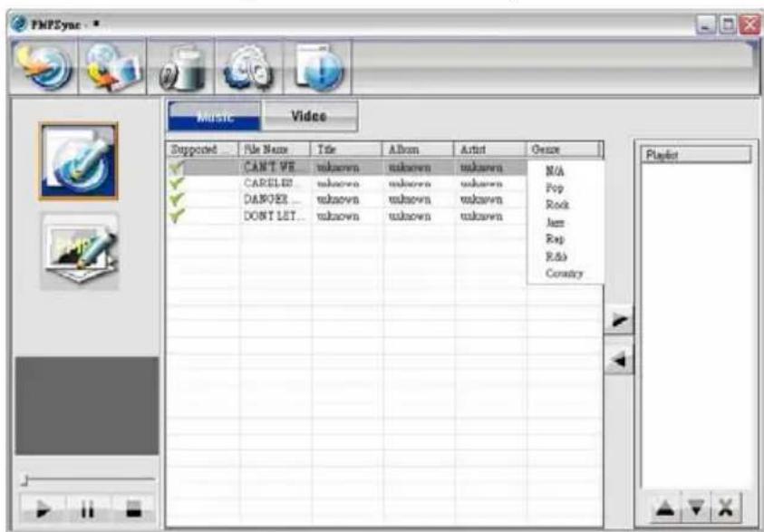Viewport: 764px width, 532px height.
Task: Click Title cell of CARELESS row
Action: coord(346,184)
